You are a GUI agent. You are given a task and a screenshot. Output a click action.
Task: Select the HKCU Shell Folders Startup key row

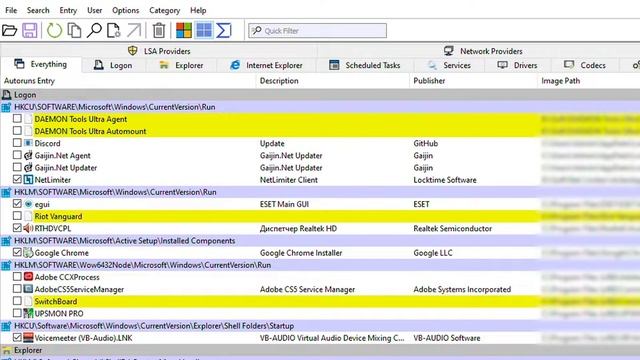320,326
